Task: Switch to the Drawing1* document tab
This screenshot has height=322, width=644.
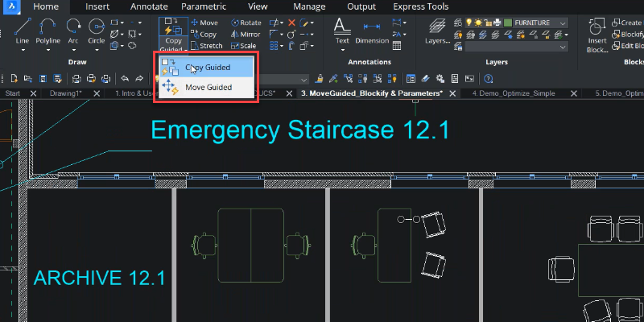Action: coord(66,93)
